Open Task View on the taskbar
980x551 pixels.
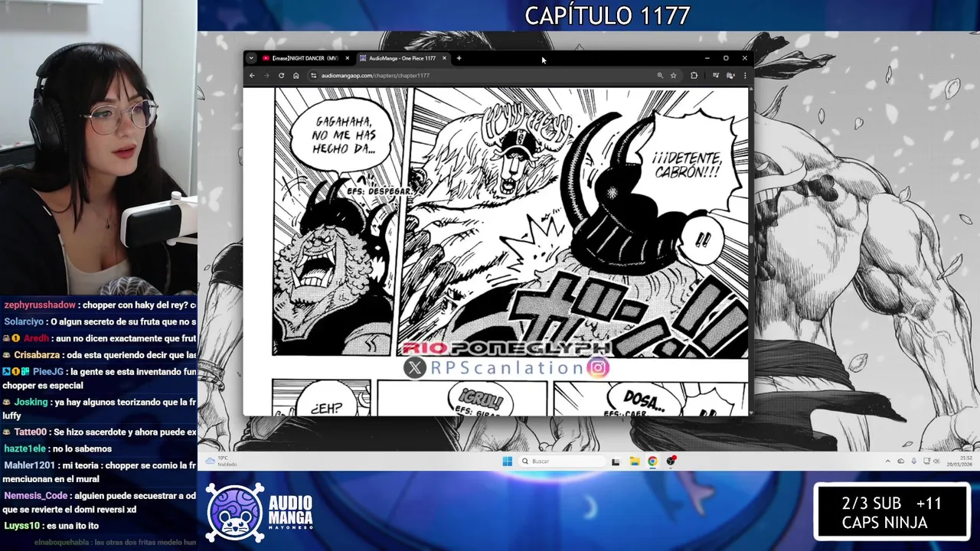[616, 461]
